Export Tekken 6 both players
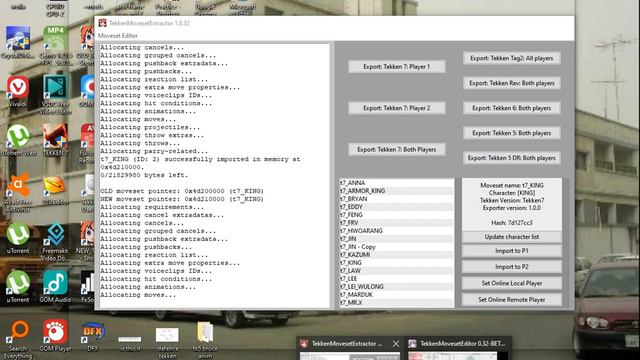Viewport: 640px width, 360px height. [x=512, y=108]
